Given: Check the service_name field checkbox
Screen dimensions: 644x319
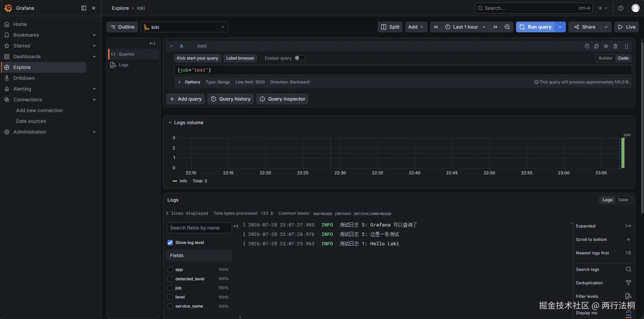Looking at the screenshot, I should coord(170,306).
